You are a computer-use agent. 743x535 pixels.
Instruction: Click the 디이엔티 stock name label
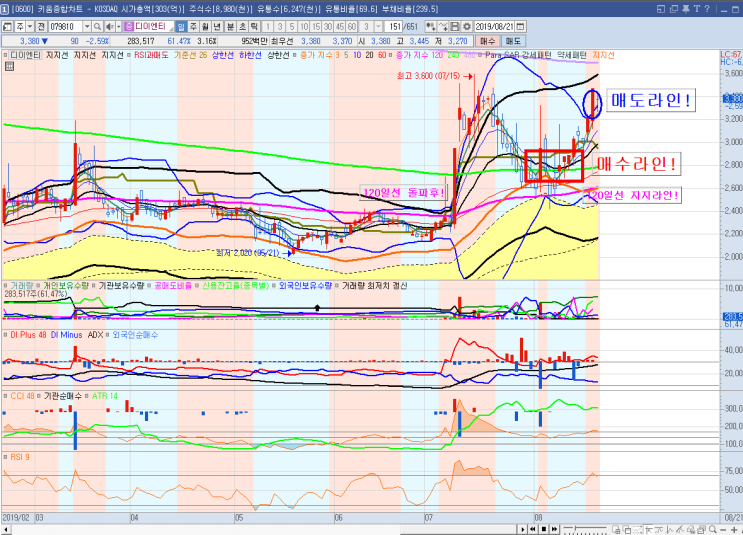click(x=151, y=27)
